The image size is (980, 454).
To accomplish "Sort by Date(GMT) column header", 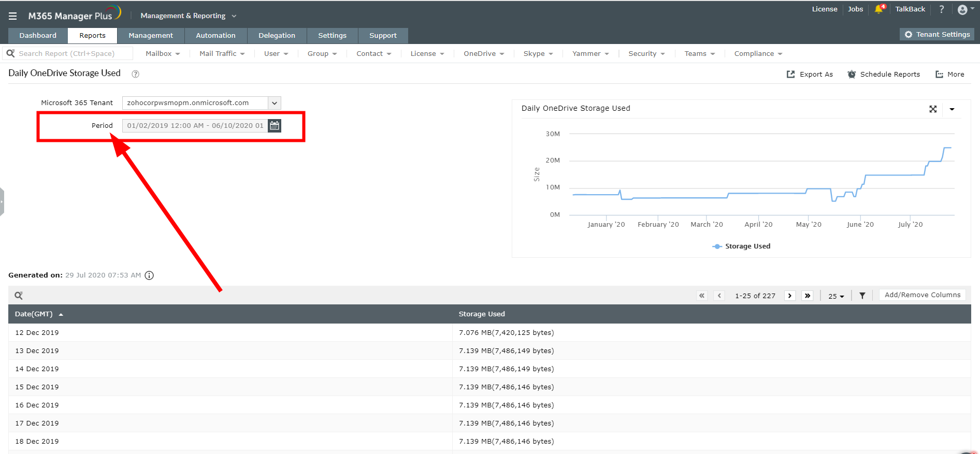I will tap(39, 314).
